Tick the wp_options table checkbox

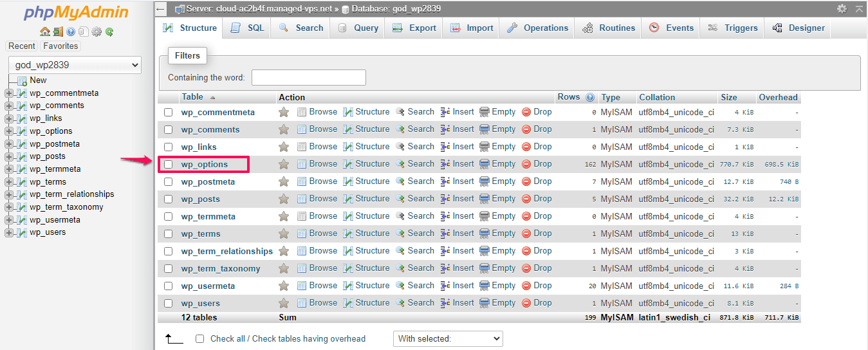click(x=169, y=164)
